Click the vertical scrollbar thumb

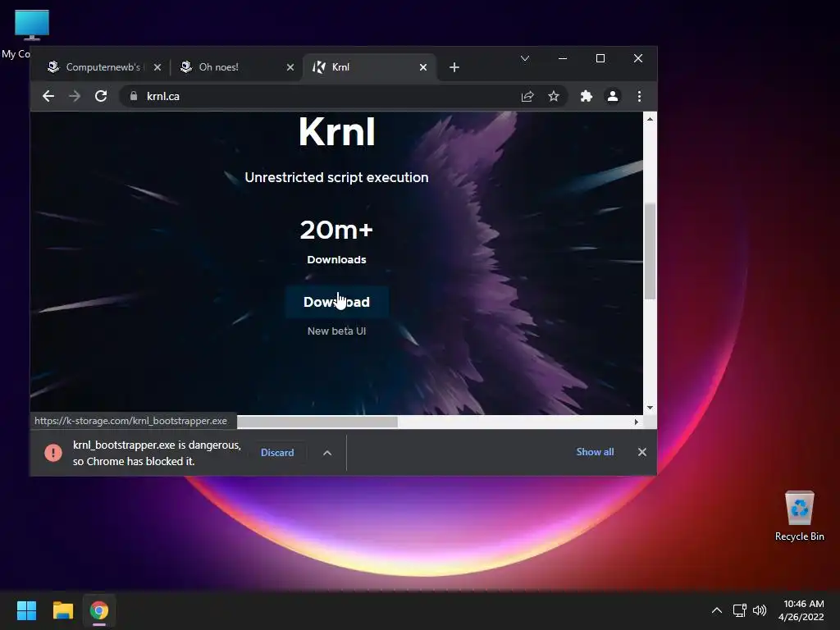(x=650, y=251)
